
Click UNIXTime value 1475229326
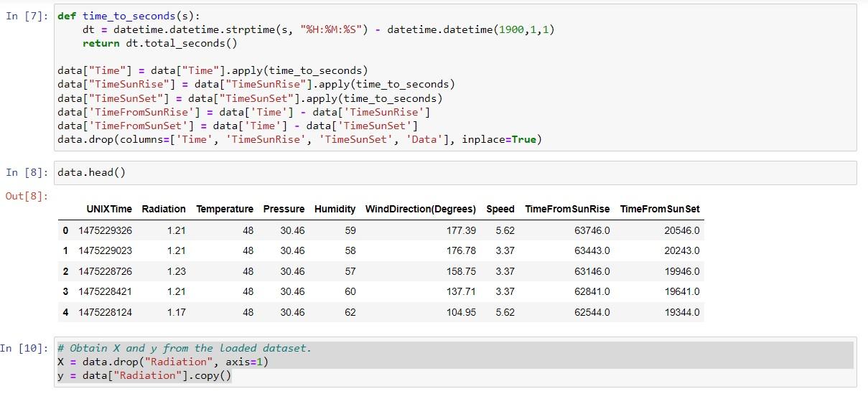coord(106,230)
